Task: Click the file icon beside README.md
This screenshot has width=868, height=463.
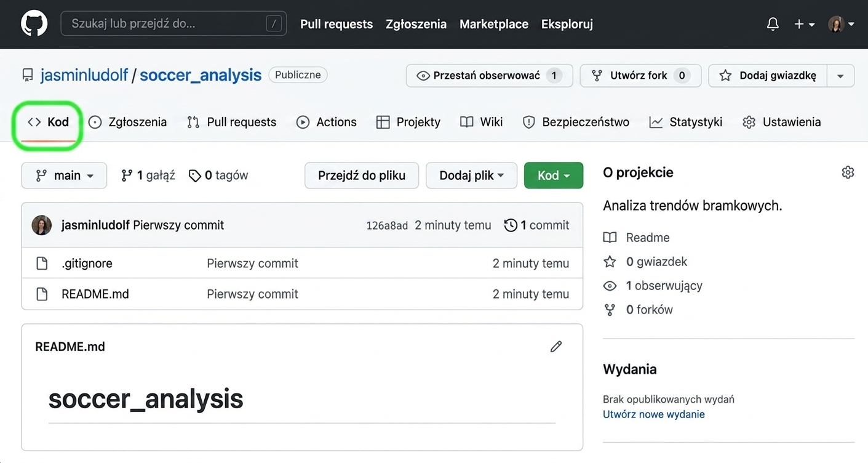Action: tap(42, 294)
